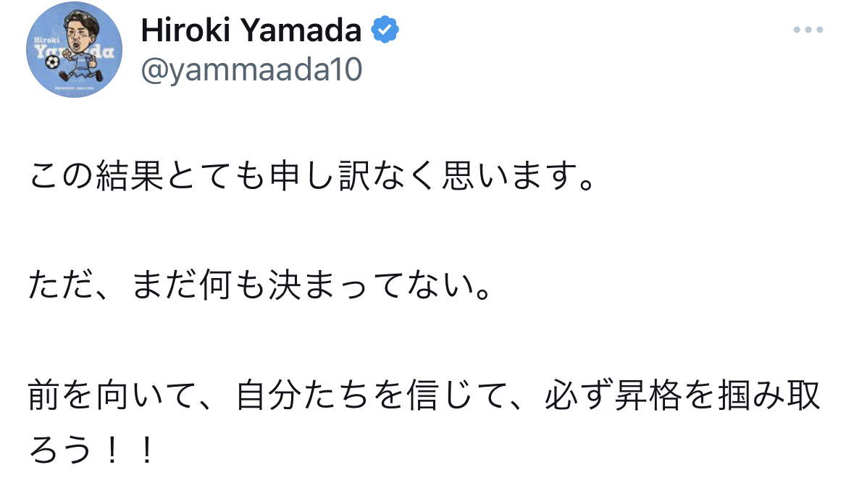854x504 pixels.
Task: Click the word Hiroki in the display name
Action: 185,30
